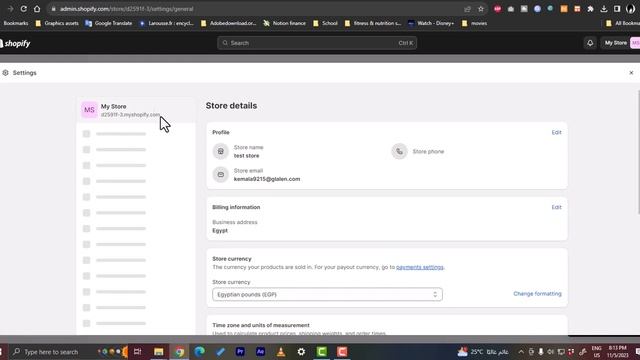Open the browser extensions puzzle icon
Image resolution: width=640 pixels, height=360 pixels.
click(590, 9)
